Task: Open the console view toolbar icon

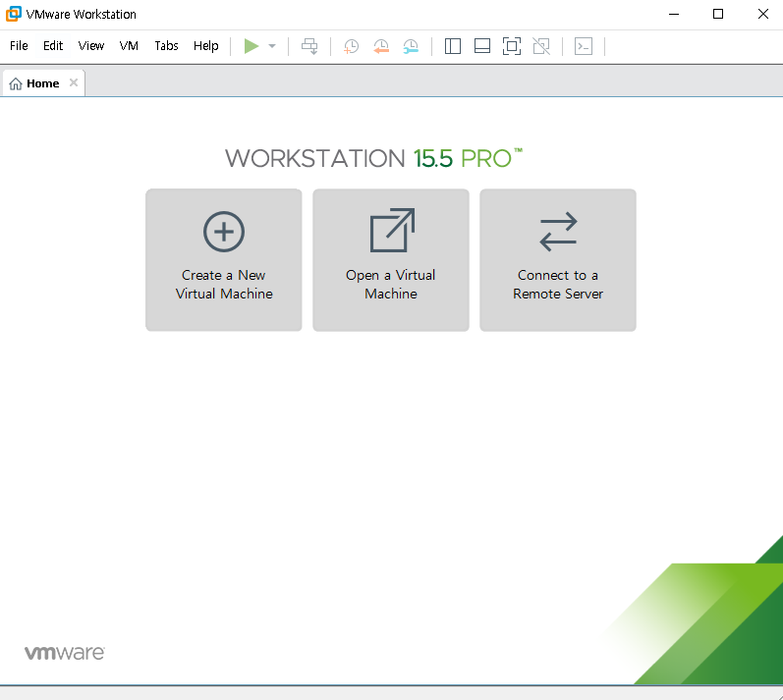Action: coord(584,46)
